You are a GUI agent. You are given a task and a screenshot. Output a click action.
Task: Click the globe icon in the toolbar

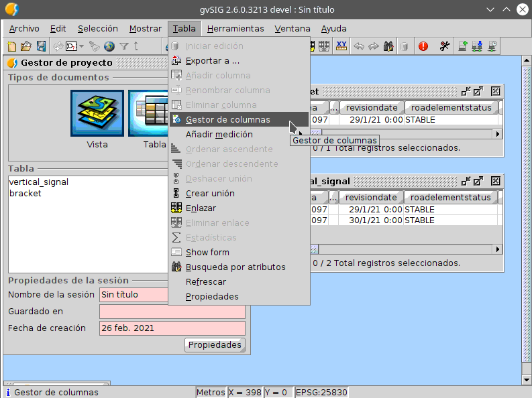(109, 46)
